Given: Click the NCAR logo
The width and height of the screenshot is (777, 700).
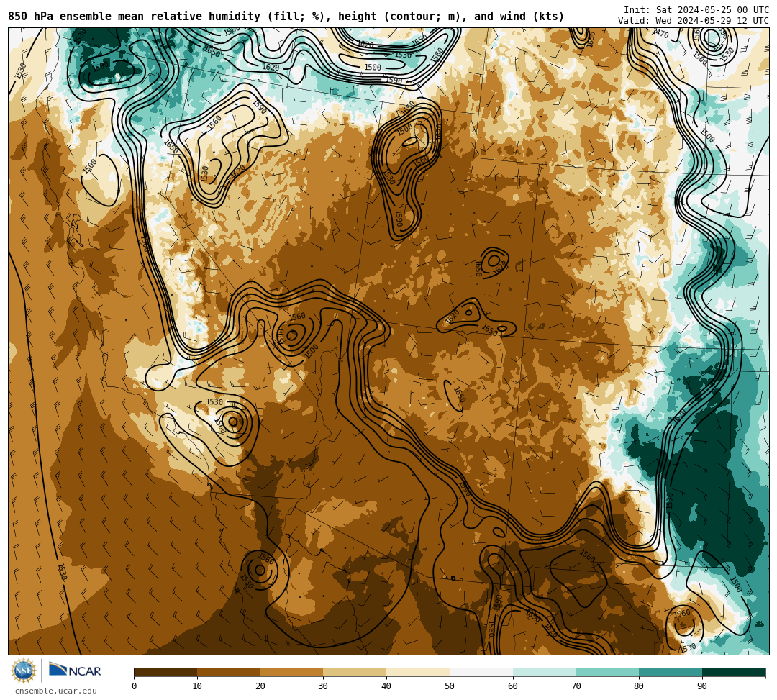Looking at the screenshot, I should pyautogui.click(x=75, y=671).
